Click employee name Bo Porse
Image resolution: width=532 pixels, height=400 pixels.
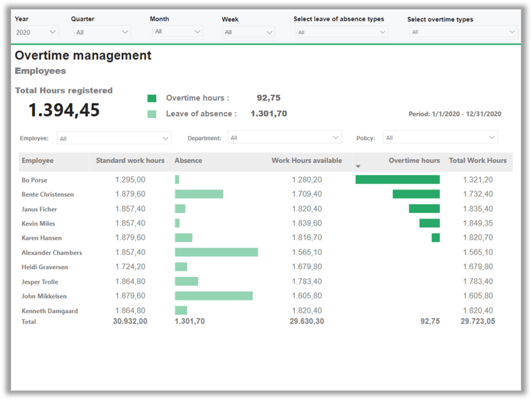pos(34,180)
